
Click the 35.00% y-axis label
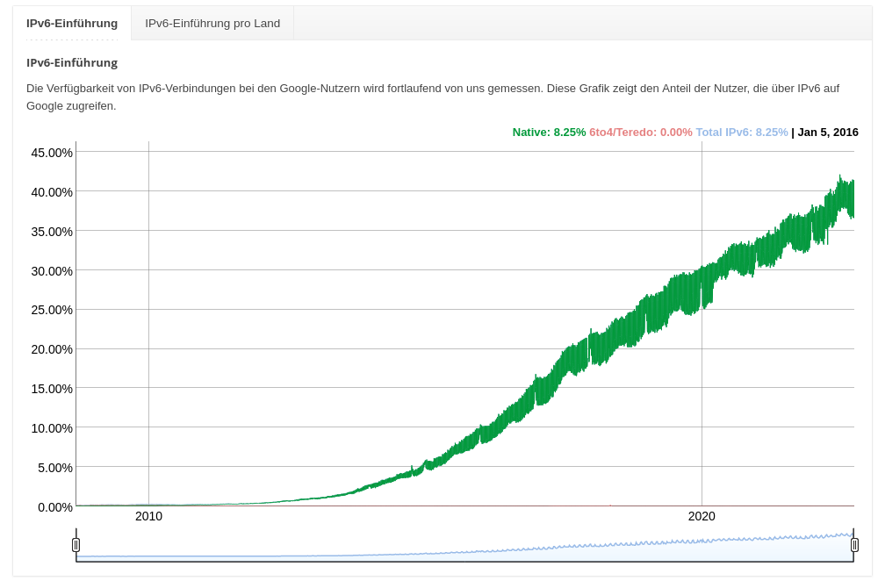pyautogui.click(x=52, y=232)
